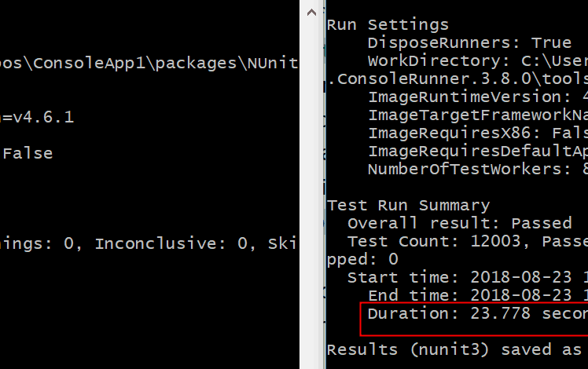This screenshot has height=369, width=588.
Task: Select the DisposeRunners: True line
Action: [469, 42]
